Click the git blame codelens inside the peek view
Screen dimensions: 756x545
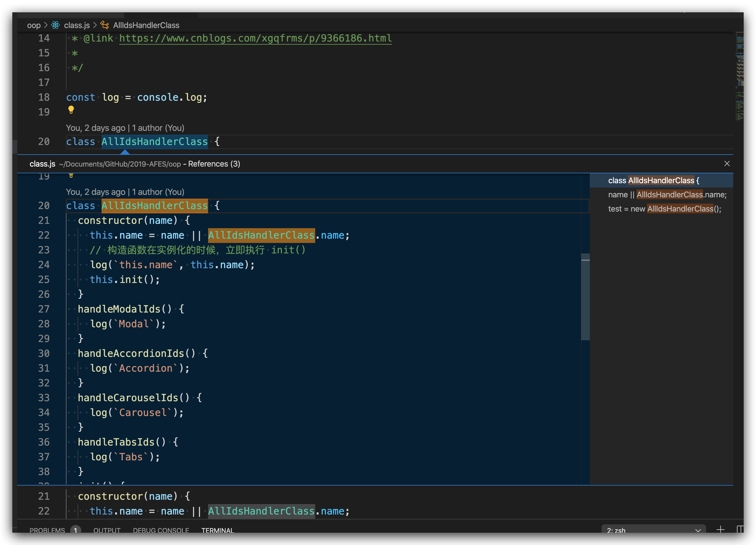tap(125, 192)
